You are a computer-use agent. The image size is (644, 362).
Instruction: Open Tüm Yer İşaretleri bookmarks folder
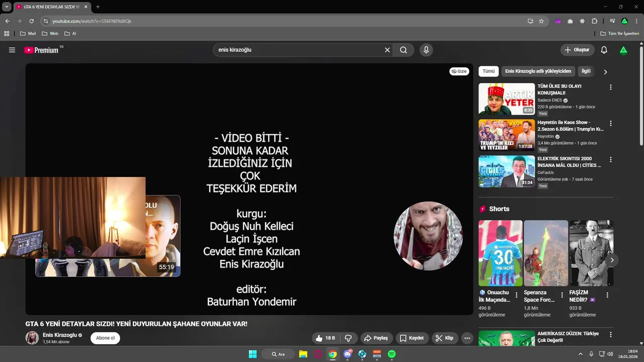(619, 34)
